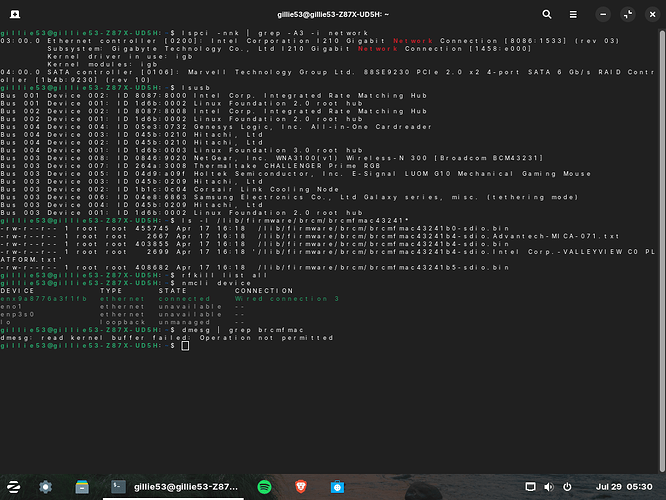This screenshot has height=500, width=666.
Task: Click the NetGear WNA3100 line
Action: [272, 158]
